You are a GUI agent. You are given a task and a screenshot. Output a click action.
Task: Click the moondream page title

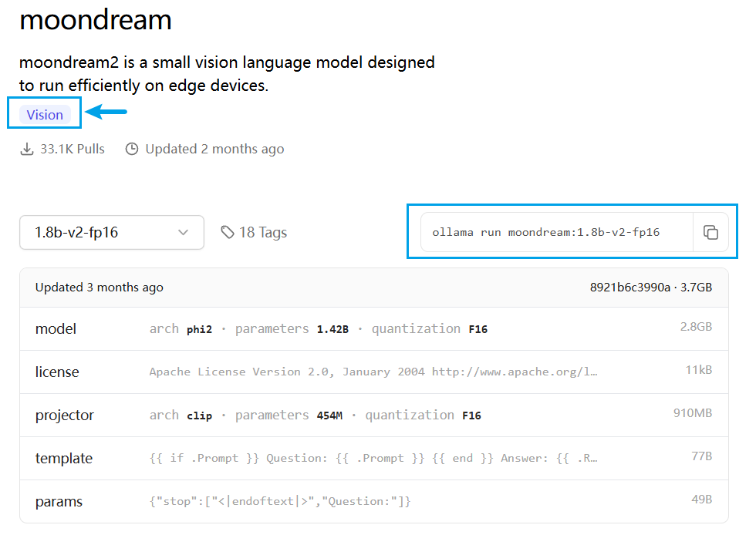(x=96, y=20)
